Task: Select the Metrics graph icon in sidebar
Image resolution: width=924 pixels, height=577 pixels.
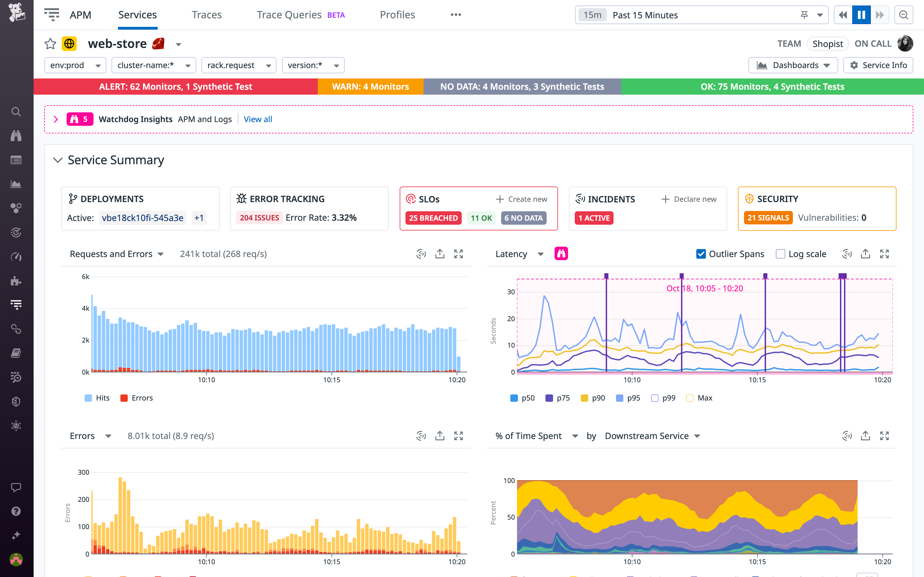Action: pos(16,184)
